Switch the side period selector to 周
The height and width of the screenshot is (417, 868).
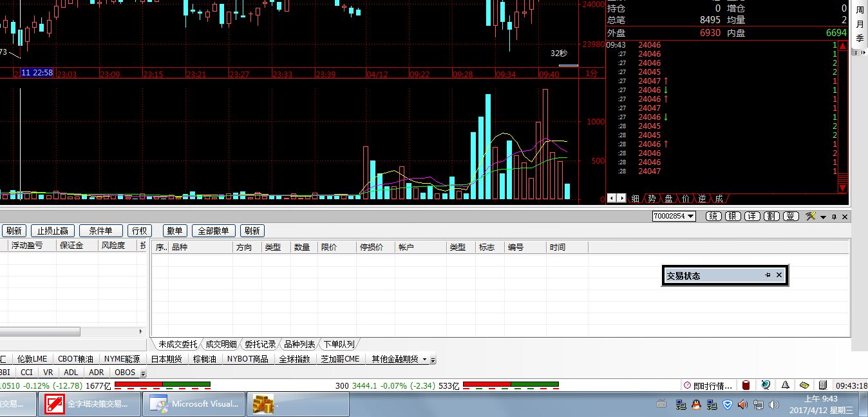(860, 10)
